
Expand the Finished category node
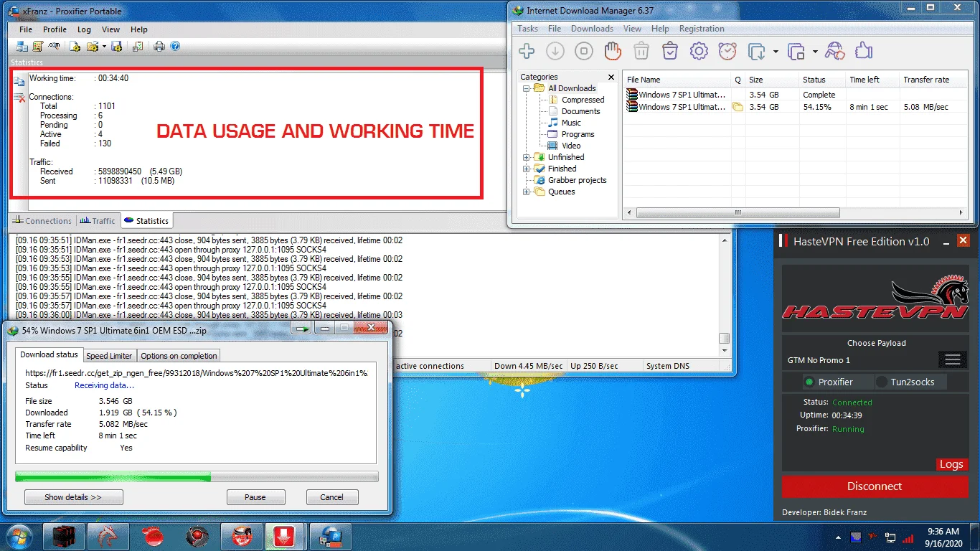527,169
